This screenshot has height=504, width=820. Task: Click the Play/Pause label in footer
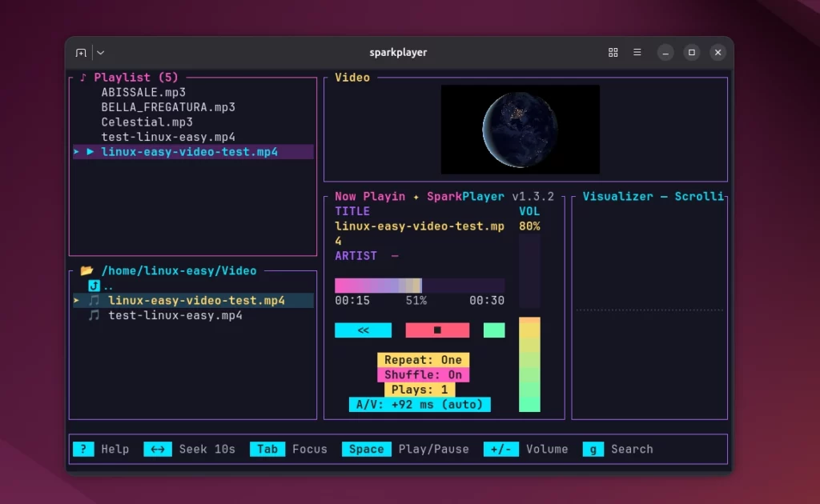433,449
